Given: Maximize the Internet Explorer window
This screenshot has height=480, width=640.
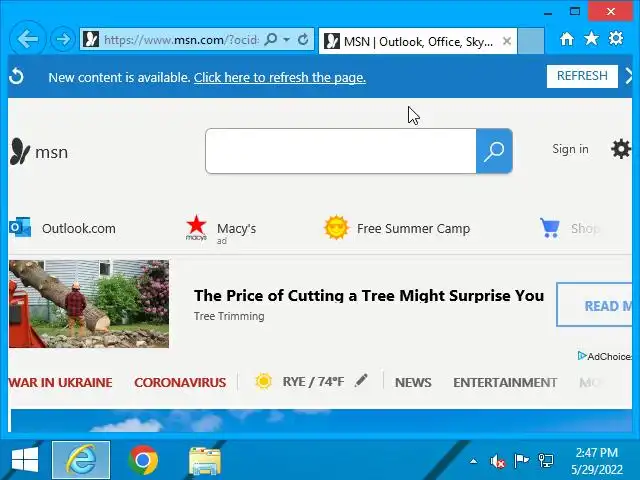Looking at the screenshot, I should click(575, 11).
